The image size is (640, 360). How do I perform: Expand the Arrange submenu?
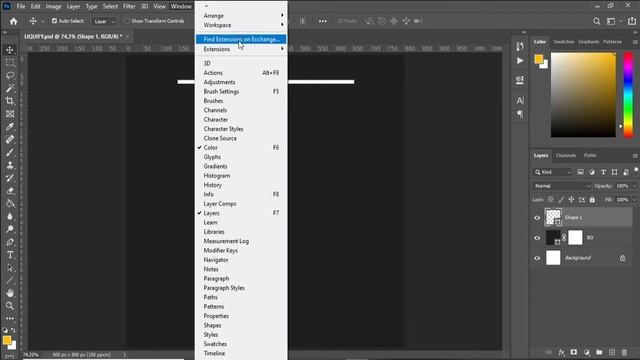241,16
